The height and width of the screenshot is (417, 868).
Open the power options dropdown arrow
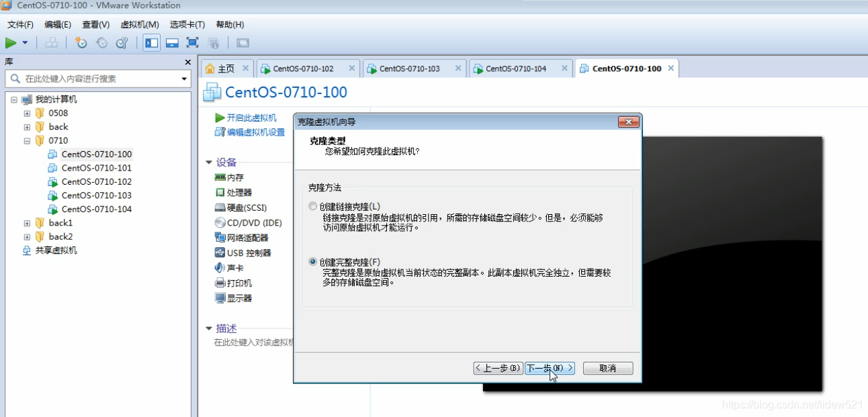coord(25,43)
